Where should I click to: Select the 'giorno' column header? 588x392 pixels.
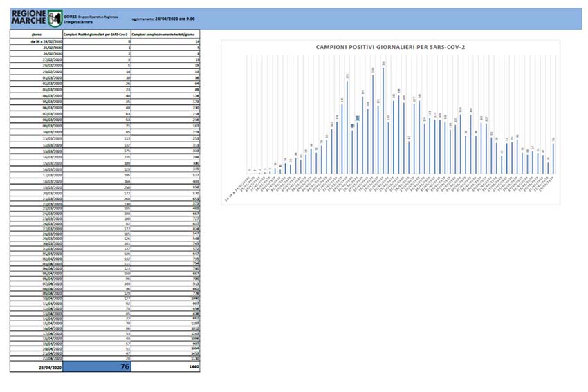click(36, 33)
